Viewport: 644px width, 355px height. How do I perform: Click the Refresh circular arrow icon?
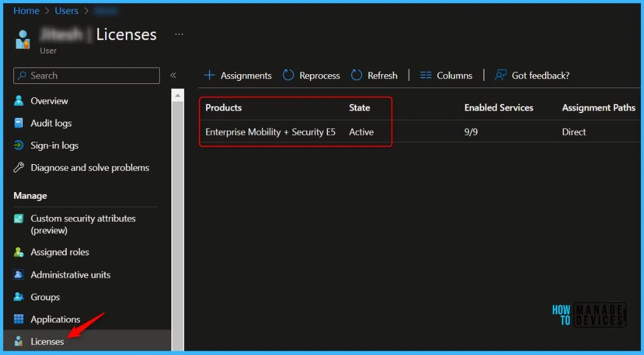(x=357, y=75)
